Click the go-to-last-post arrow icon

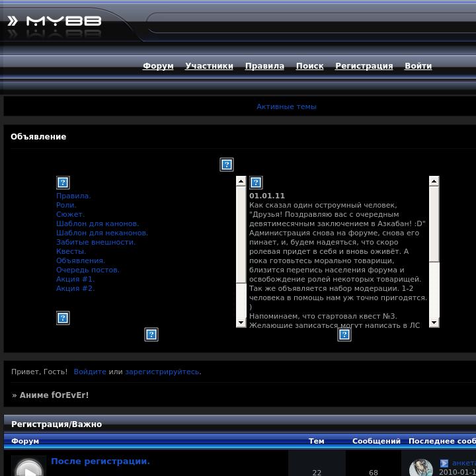pyautogui.click(x=444, y=463)
